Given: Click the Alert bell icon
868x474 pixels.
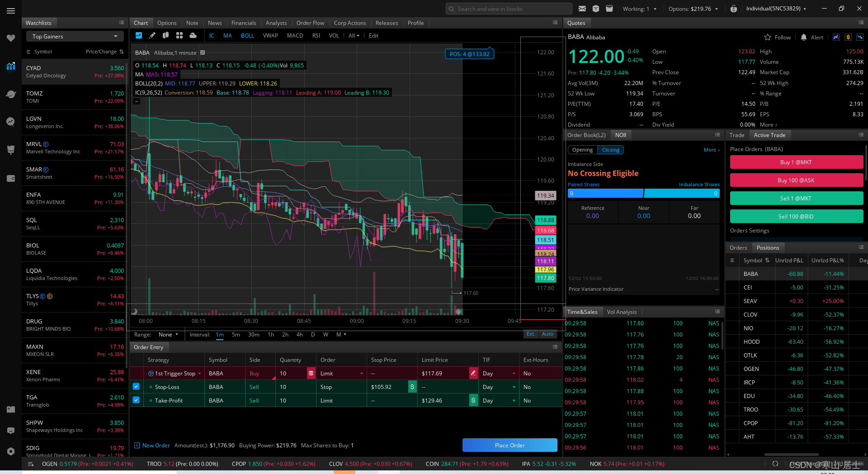Looking at the screenshot, I should click(x=804, y=37).
